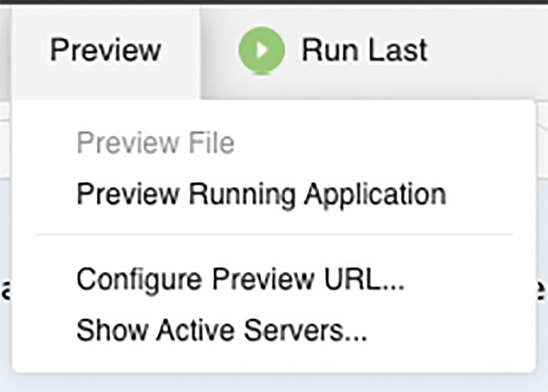Run the last configuration via the green icon
The image size is (548, 392).
point(261,51)
